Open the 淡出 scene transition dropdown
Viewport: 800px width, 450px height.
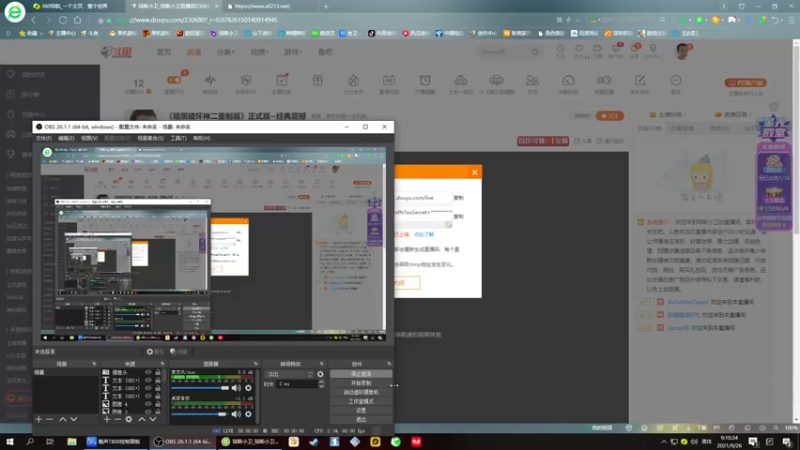(x=289, y=374)
